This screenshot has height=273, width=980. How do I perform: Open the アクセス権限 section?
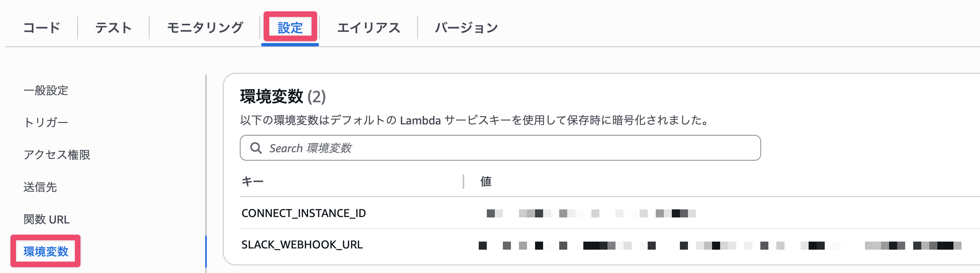[57, 155]
